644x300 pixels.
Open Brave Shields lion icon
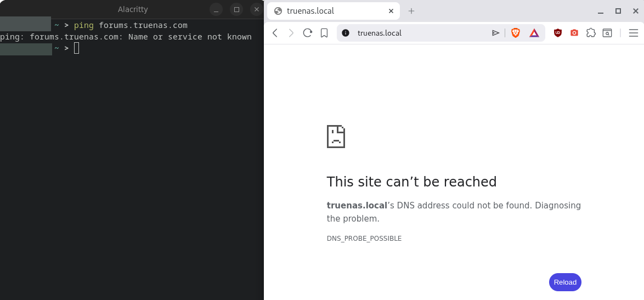click(516, 33)
